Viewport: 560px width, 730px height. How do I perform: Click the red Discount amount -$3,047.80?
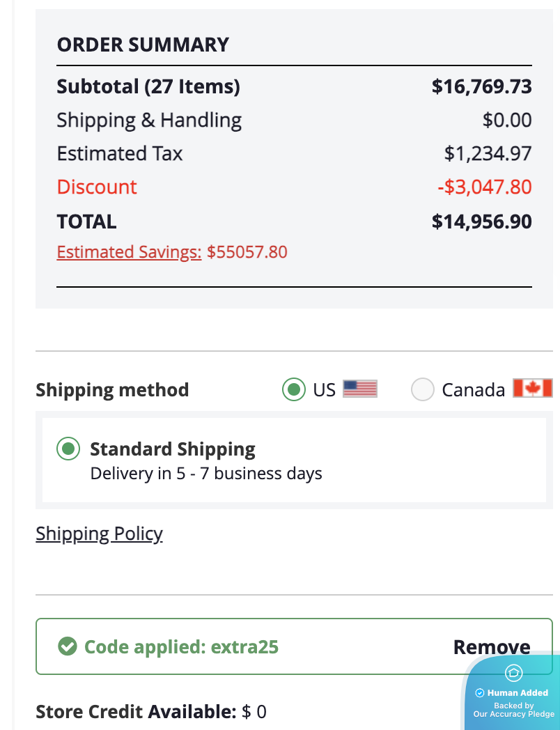point(483,187)
